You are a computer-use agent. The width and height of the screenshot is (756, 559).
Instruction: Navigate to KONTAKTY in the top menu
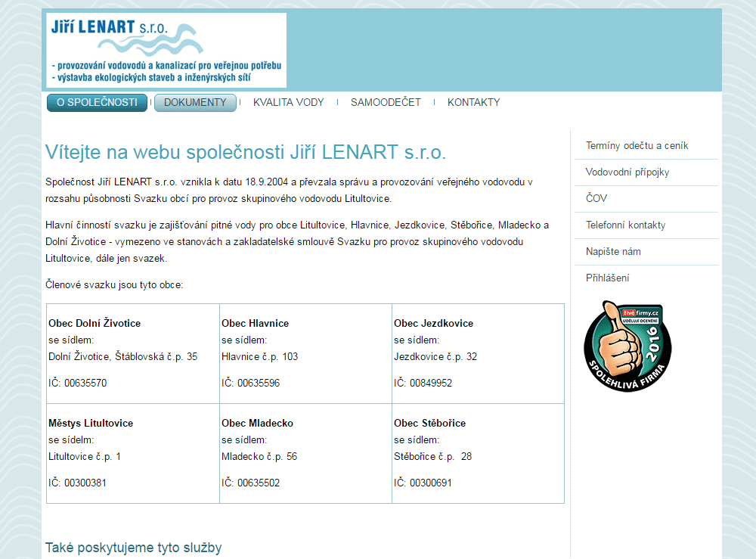(473, 103)
